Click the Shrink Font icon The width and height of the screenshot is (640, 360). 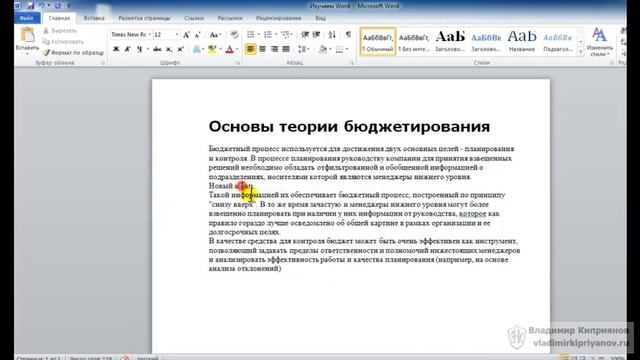tap(197, 35)
